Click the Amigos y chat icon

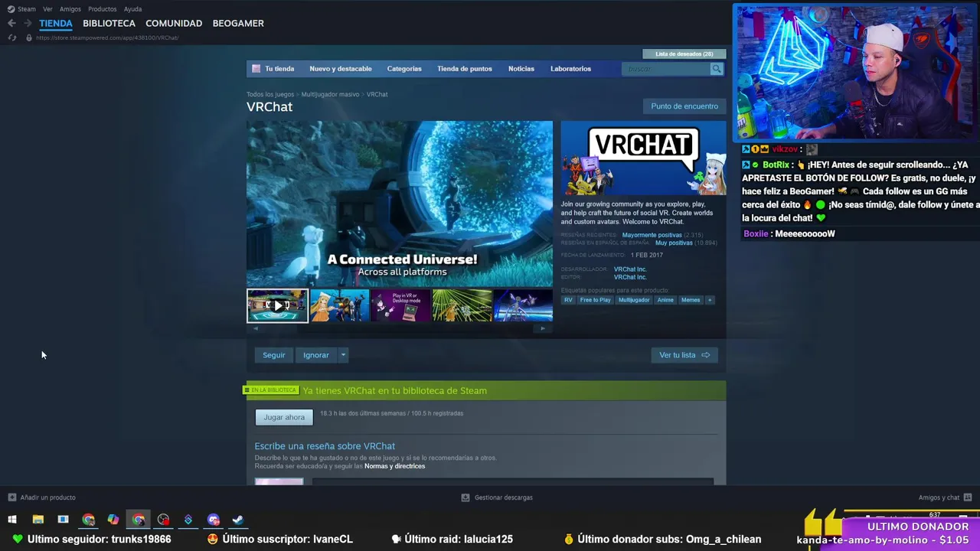(x=968, y=497)
